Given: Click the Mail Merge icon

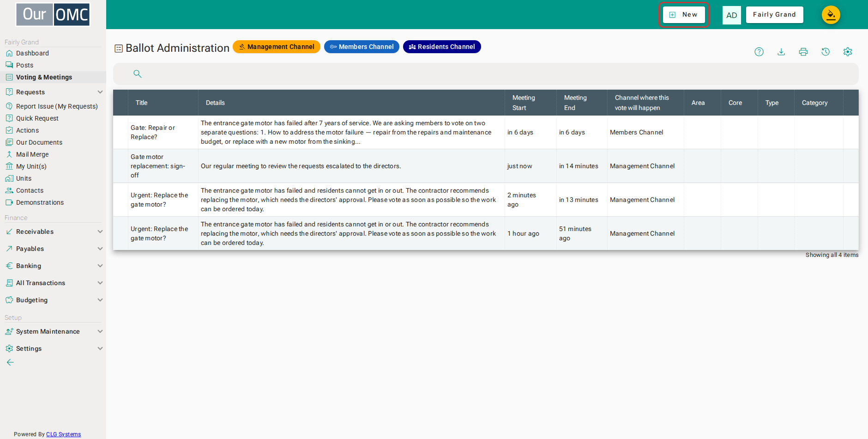Looking at the screenshot, I should click(x=9, y=154).
